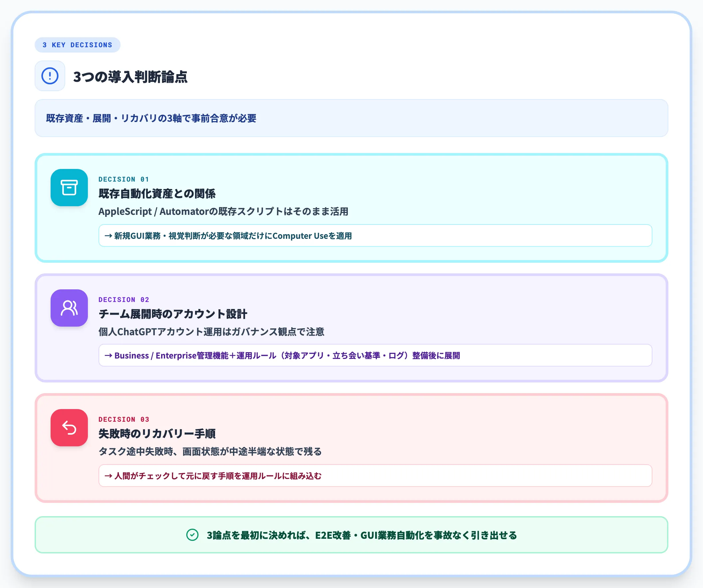Click the 'DECISION 03' label
This screenshot has width=703, height=588.
pos(123,419)
